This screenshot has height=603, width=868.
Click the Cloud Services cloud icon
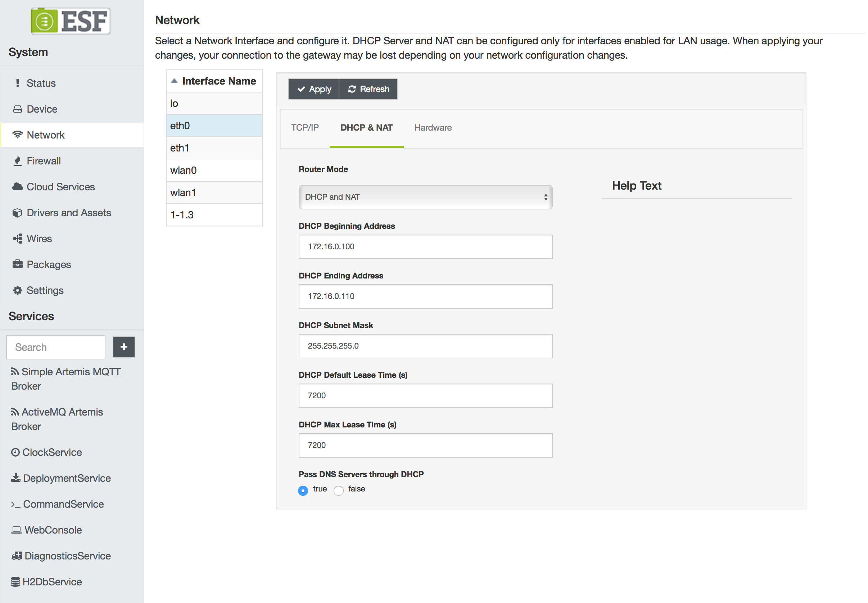[17, 187]
